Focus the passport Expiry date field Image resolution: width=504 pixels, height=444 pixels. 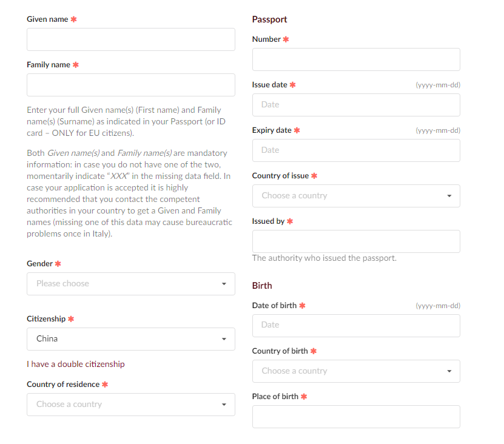(356, 150)
